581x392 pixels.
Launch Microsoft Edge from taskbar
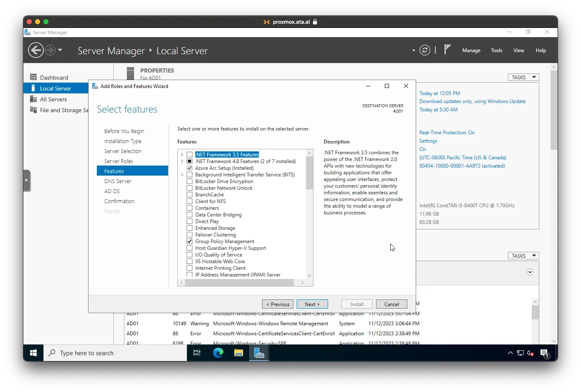tap(218, 353)
